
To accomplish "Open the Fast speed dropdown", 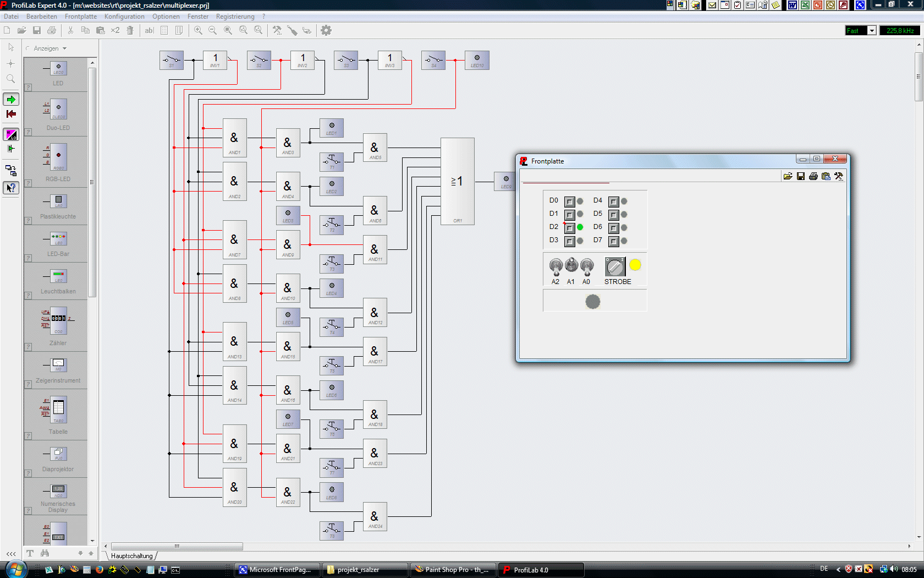I will point(872,31).
